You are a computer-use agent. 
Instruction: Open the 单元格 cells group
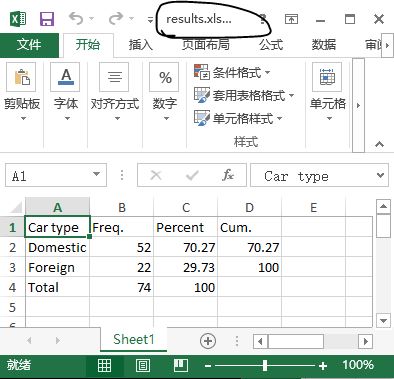(328, 92)
